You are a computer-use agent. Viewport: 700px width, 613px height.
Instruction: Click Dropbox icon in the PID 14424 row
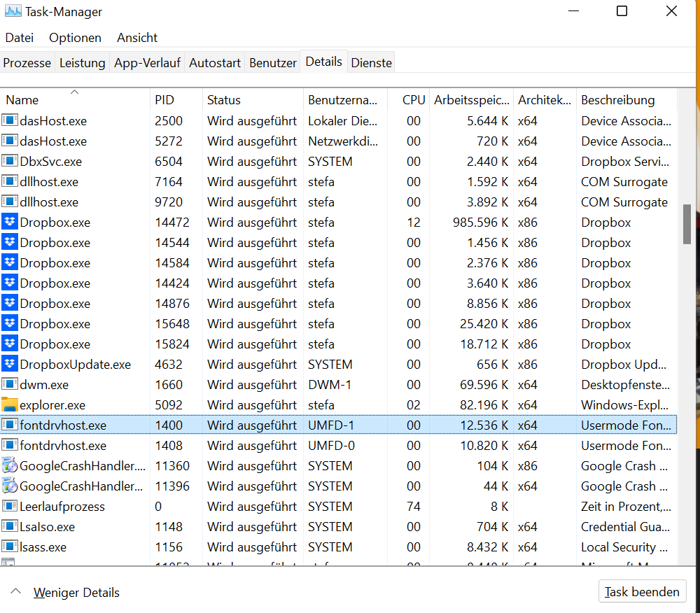[9, 283]
